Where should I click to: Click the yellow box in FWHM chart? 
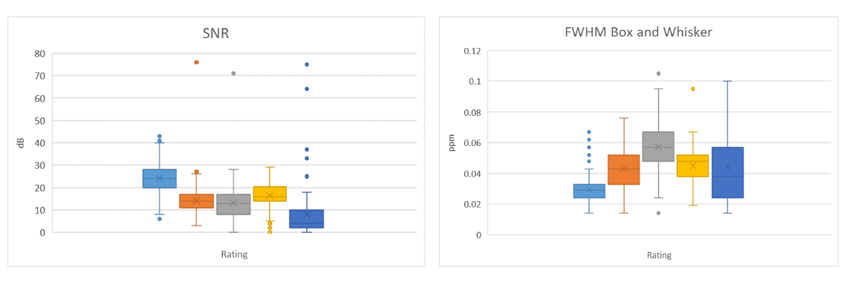pos(693,166)
